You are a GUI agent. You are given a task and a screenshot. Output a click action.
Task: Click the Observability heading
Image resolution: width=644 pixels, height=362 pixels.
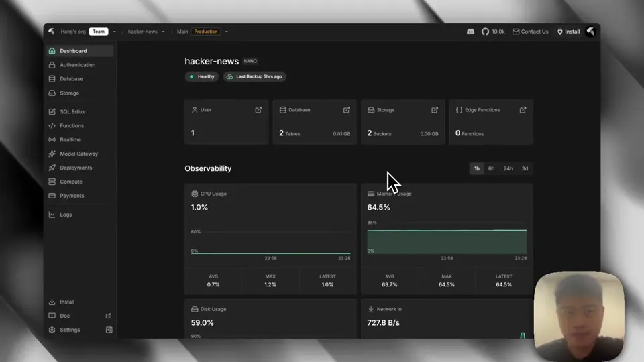pos(208,168)
